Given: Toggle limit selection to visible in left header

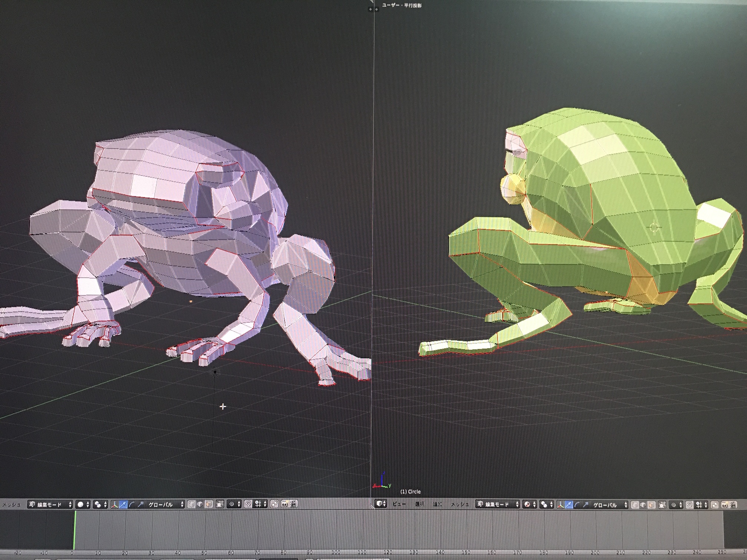Looking at the screenshot, I should tap(220, 504).
